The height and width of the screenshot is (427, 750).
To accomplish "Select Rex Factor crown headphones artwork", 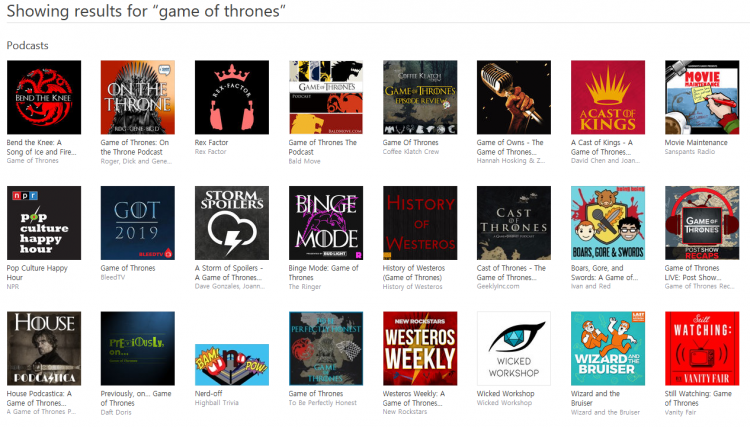I will pyautogui.click(x=232, y=97).
